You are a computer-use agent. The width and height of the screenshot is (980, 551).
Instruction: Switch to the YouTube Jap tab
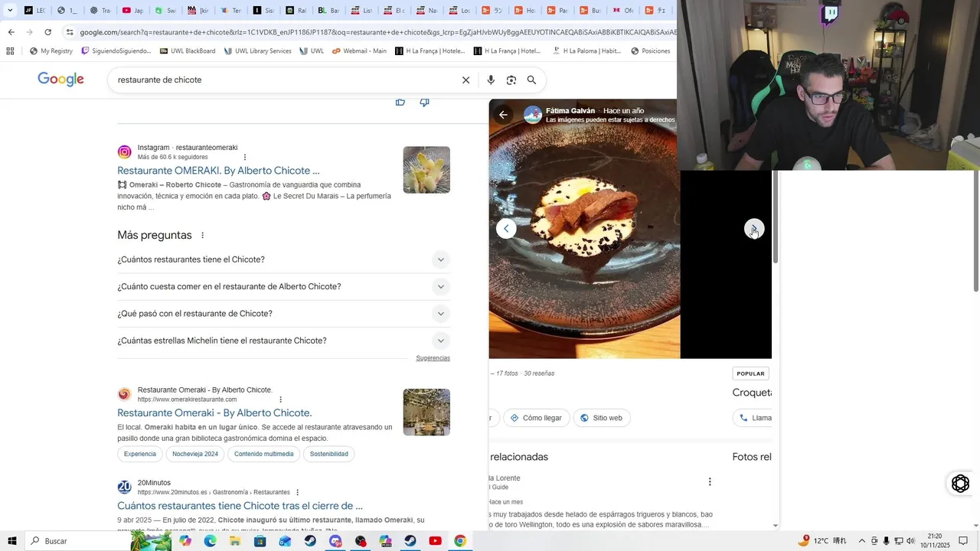(132, 11)
